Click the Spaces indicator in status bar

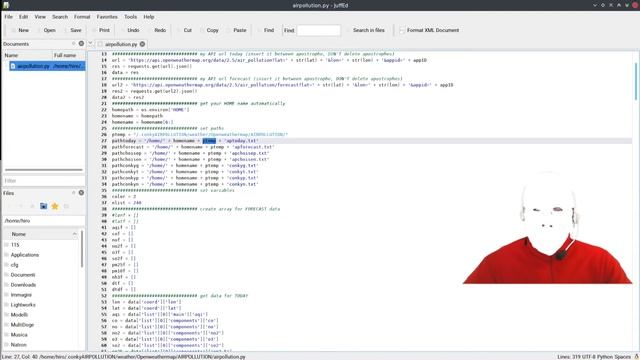(622, 357)
